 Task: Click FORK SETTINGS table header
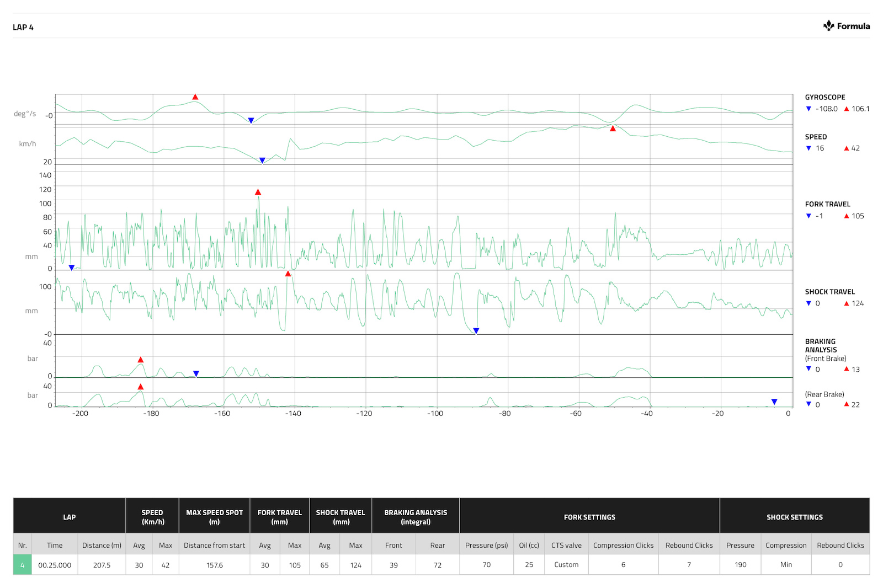(x=589, y=517)
